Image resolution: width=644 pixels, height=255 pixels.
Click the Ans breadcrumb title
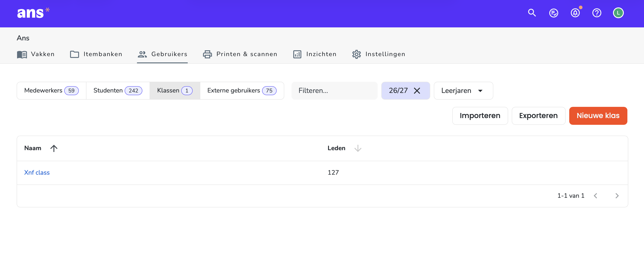[x=23, y=38]
